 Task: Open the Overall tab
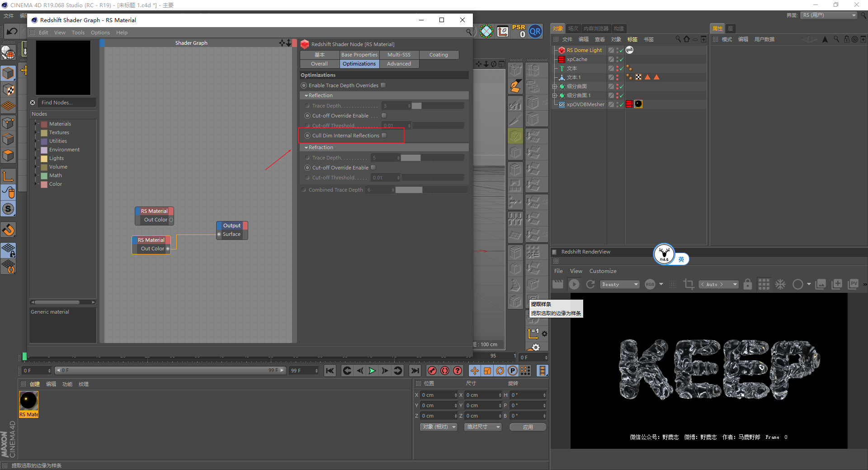coord(319,64)
